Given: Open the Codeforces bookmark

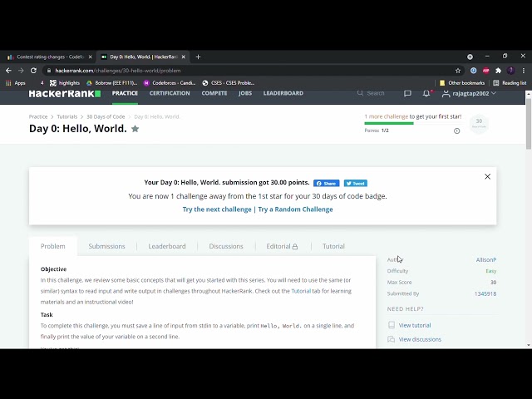Looking at the screenshot, I should (x=170, y=83).
